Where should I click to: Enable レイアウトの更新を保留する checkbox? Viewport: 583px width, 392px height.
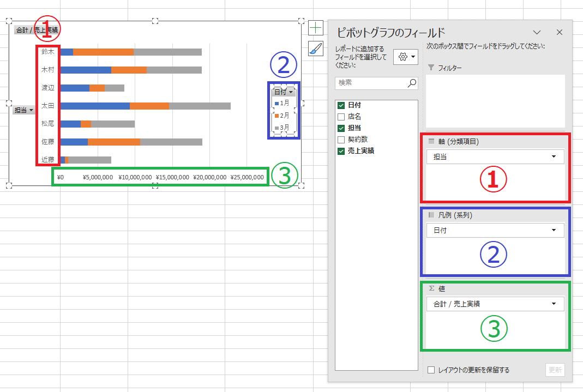click(431, 370)
